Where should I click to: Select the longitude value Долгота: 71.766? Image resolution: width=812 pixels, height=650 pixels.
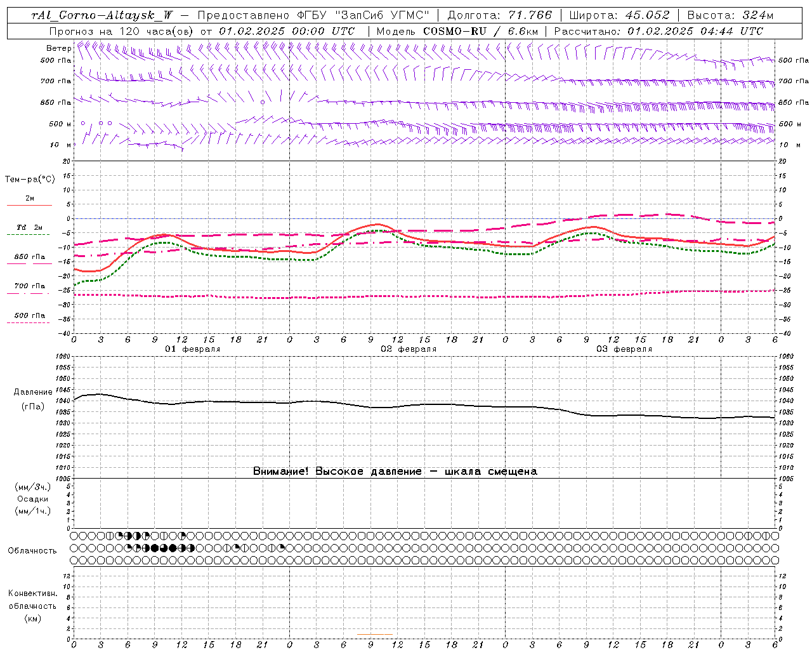[499, 15]
